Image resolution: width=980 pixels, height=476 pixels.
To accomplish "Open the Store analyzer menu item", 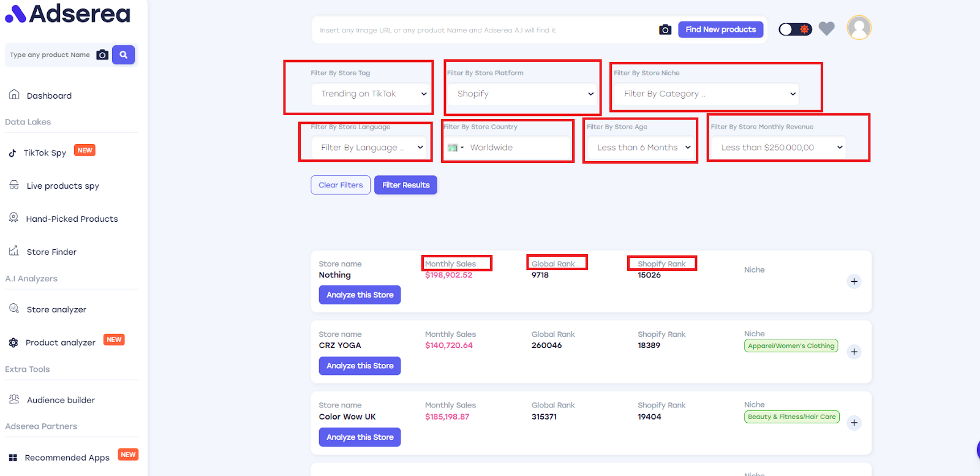I will pyautogui.click(x=56, y=309).
